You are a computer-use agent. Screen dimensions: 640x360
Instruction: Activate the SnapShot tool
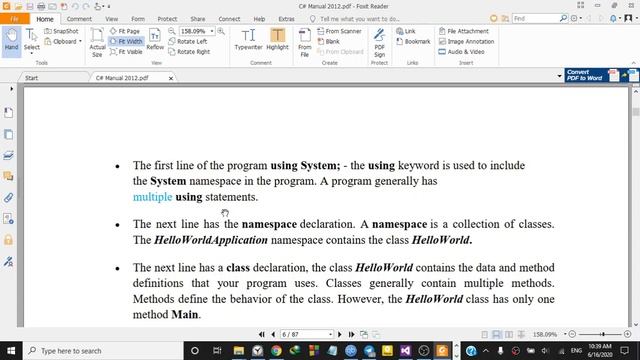click(x=61, y=31)
